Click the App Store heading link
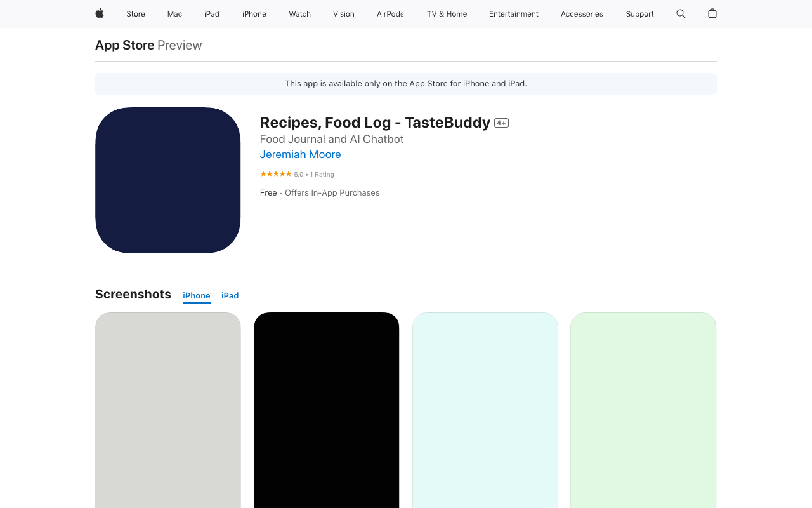812x508 pixels. pyautogui.click(x=125, y=45)
